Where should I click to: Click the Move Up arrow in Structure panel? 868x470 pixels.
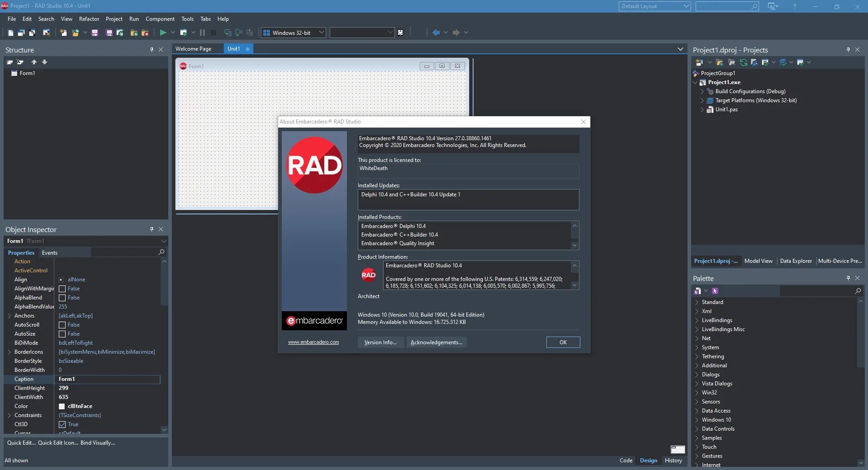point(34,62)
